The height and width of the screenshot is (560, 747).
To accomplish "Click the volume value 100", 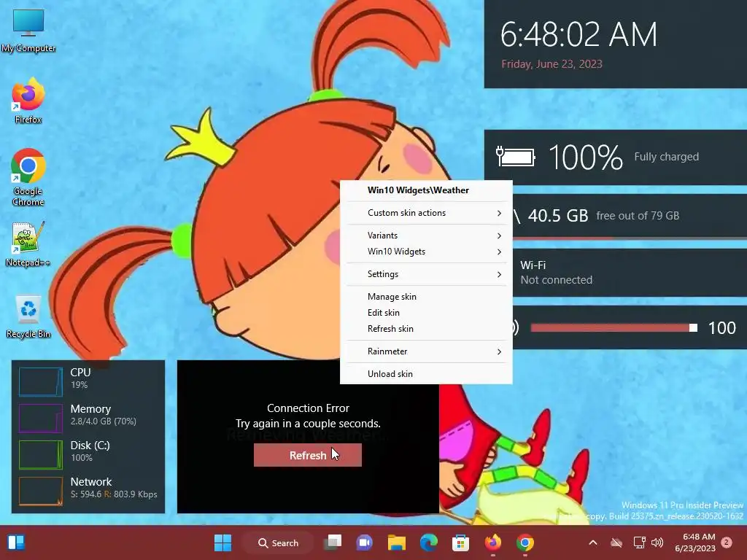I will pyautogui.click(x=721, y=327).
